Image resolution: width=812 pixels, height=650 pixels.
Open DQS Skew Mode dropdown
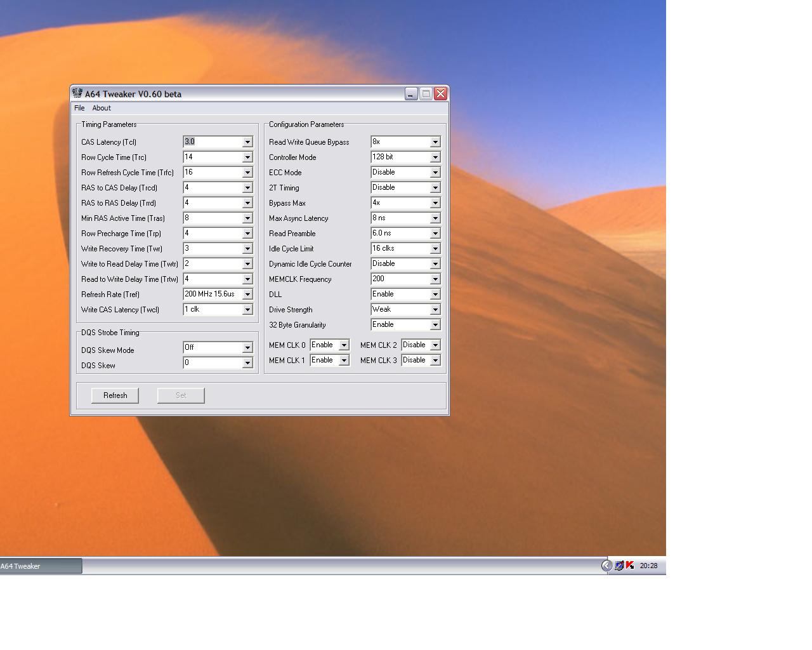tap(247, 348)
